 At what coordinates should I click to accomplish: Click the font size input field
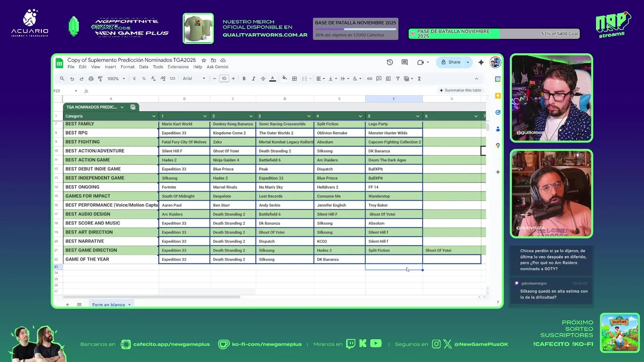[224, 78]
